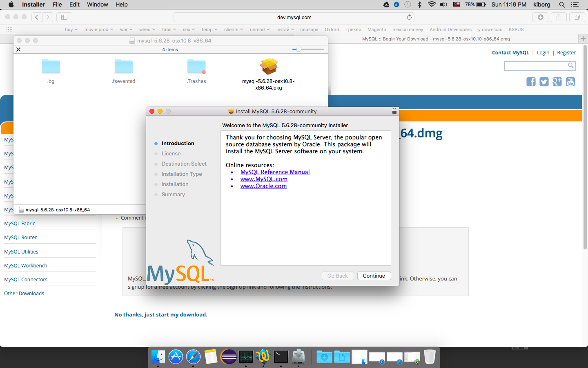Open the File menu

click(x=57, y=4)
